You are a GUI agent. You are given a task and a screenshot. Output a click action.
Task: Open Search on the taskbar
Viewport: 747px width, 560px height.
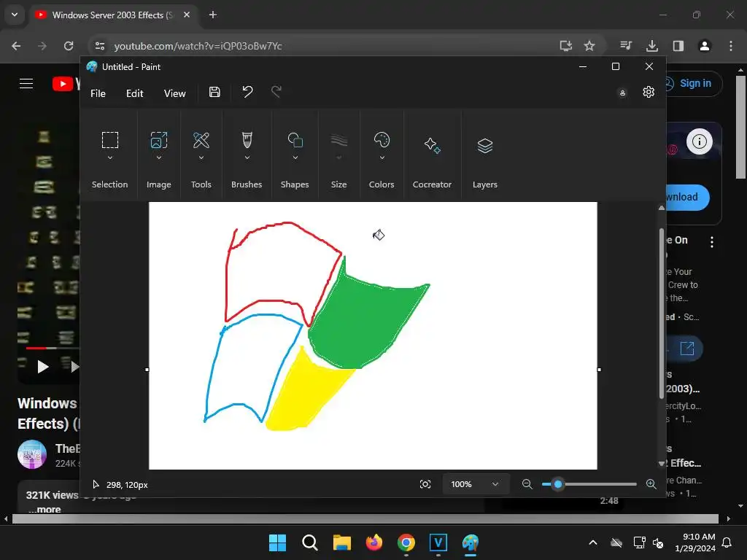[309, 542]
